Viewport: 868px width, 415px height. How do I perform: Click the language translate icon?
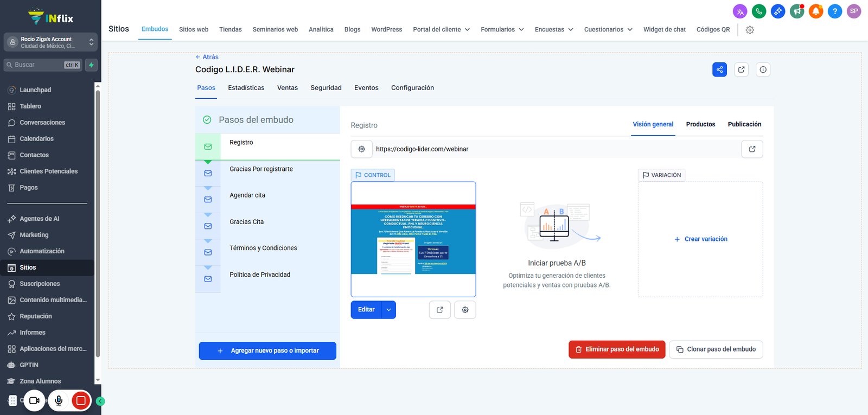(x=740, y=11)
